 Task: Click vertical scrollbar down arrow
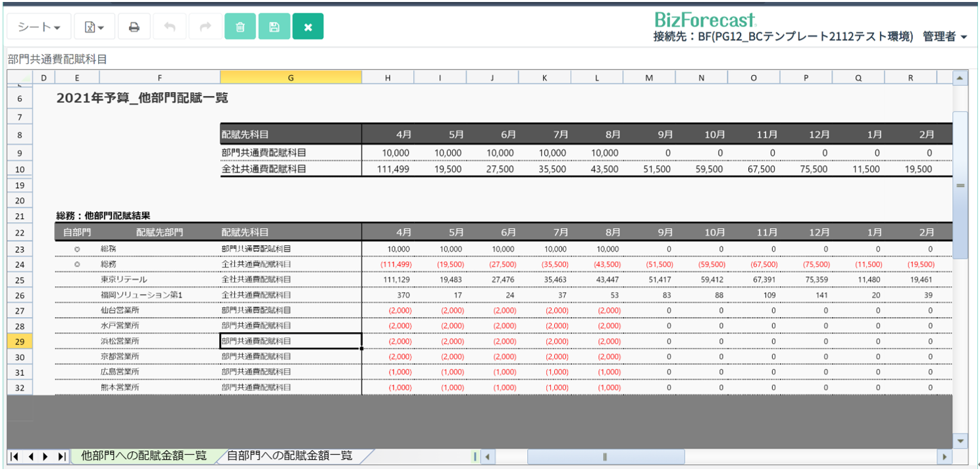pyautogui.click(x=960, y=440)
